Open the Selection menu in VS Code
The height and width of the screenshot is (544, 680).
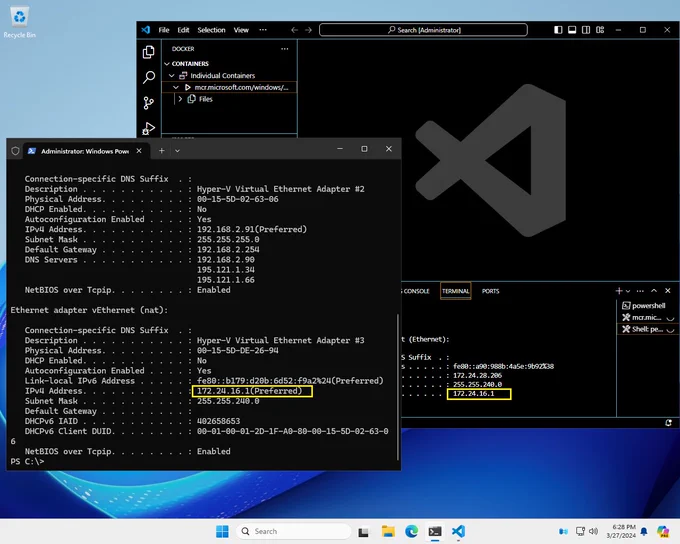(x=211, y=30)
